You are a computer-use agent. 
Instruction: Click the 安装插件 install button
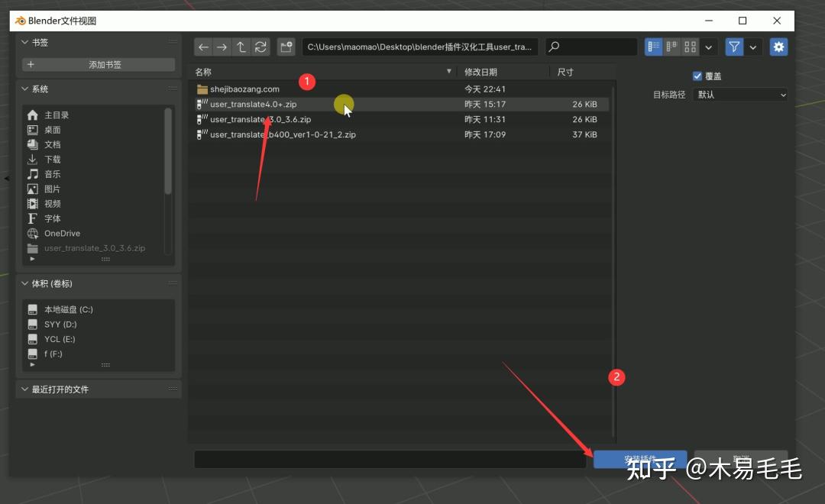click(639, 460)
